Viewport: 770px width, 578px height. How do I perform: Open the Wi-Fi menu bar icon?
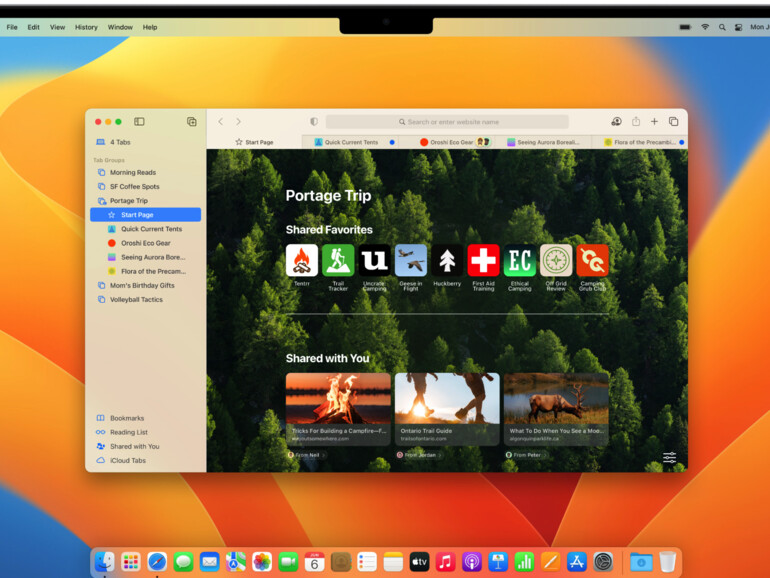tap(705, 27)
